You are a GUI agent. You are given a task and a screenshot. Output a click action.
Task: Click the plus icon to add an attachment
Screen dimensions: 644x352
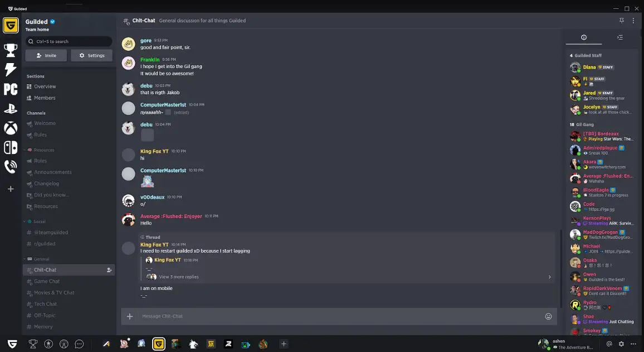point(129,316)
